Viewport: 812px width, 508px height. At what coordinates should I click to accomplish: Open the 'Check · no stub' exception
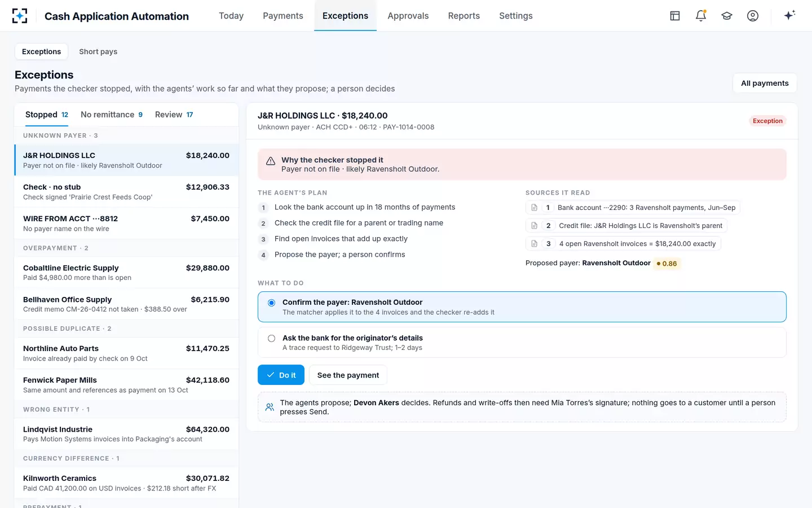[126, 192]
